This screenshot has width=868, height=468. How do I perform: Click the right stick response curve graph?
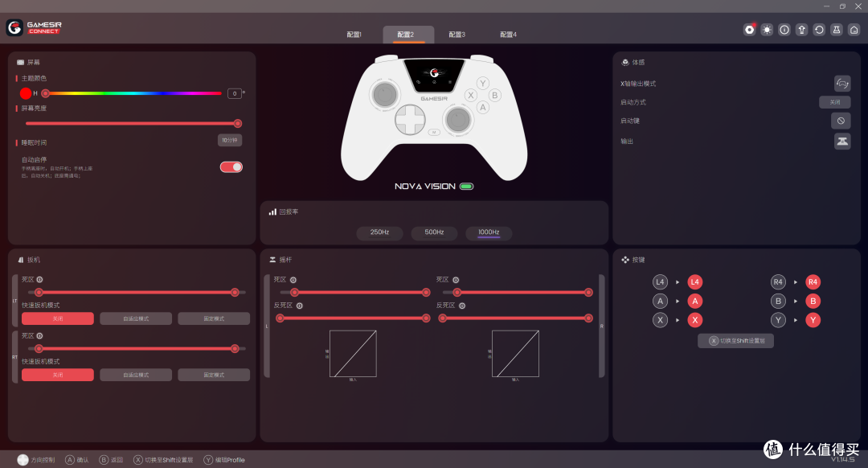[x=515, y=354]
